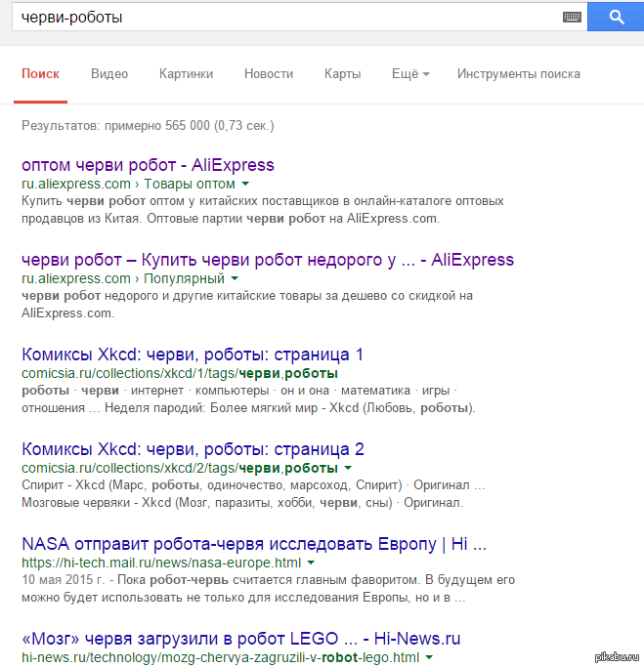Switch to the Видео tab
Screen dimensions: 644x668
(109, 74)
